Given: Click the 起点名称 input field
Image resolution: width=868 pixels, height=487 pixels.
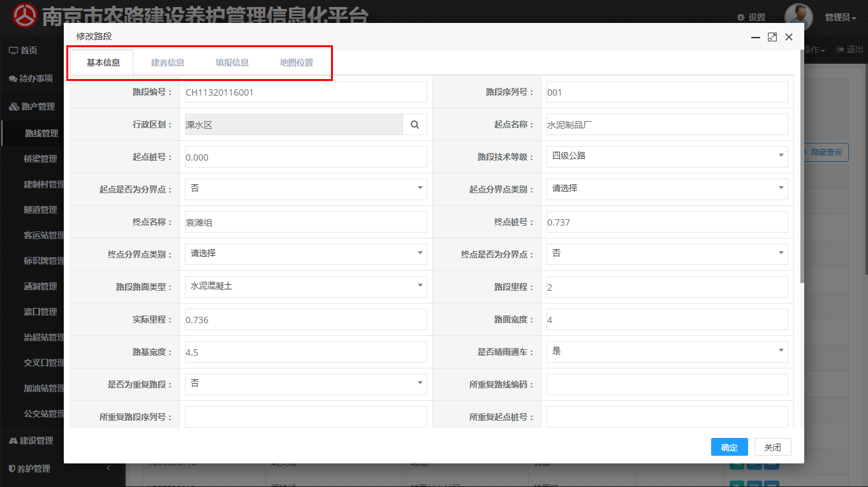Looking at the screenshot, I should 667,124.
